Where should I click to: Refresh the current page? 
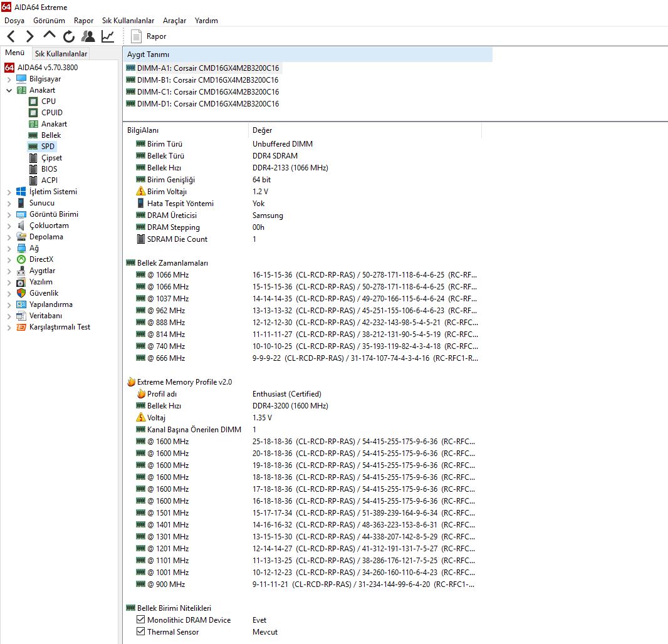coord(68,36)
